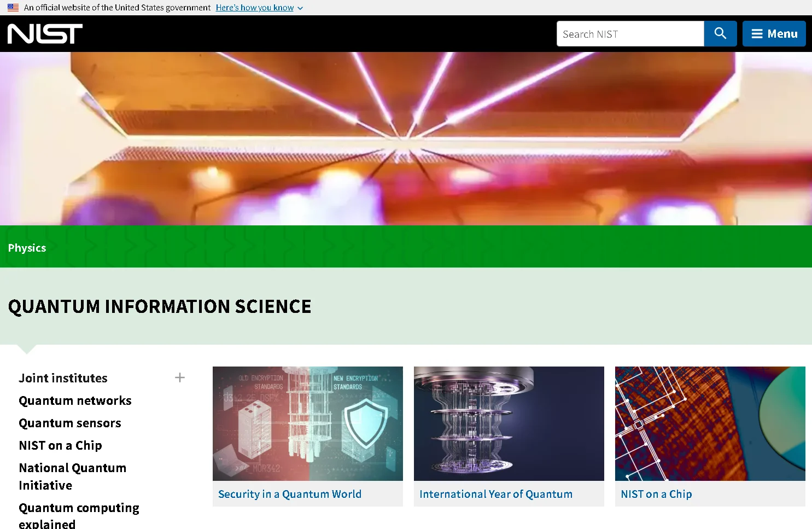Click the hamburger icon on the Menu button
Screen dimensions: 812x529
(757, 33)
